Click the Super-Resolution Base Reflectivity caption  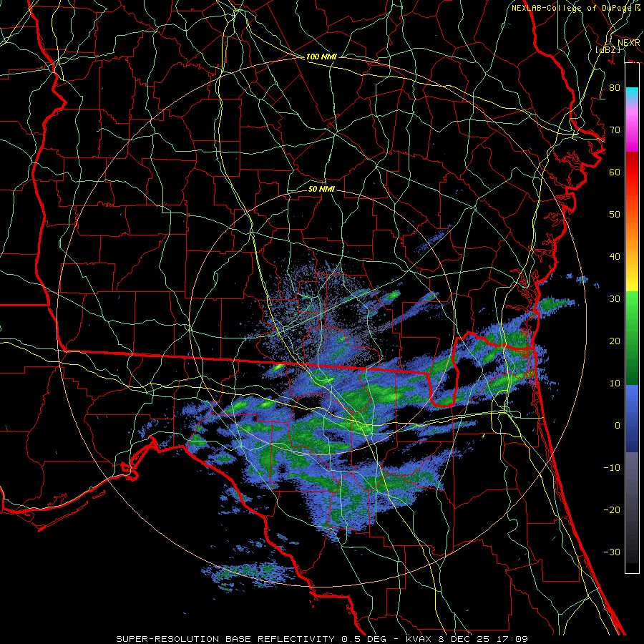pos(322,639)
